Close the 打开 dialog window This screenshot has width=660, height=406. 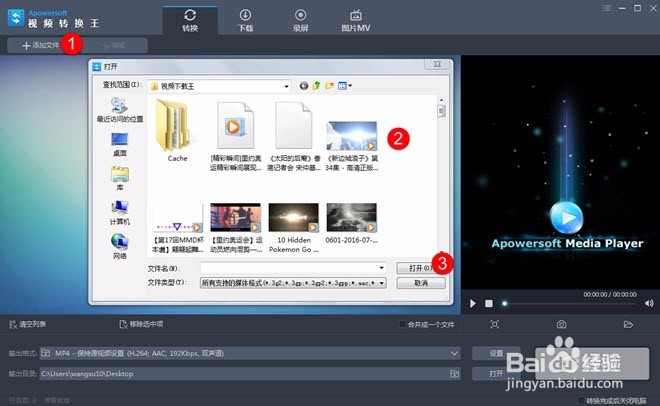(437, 64)
